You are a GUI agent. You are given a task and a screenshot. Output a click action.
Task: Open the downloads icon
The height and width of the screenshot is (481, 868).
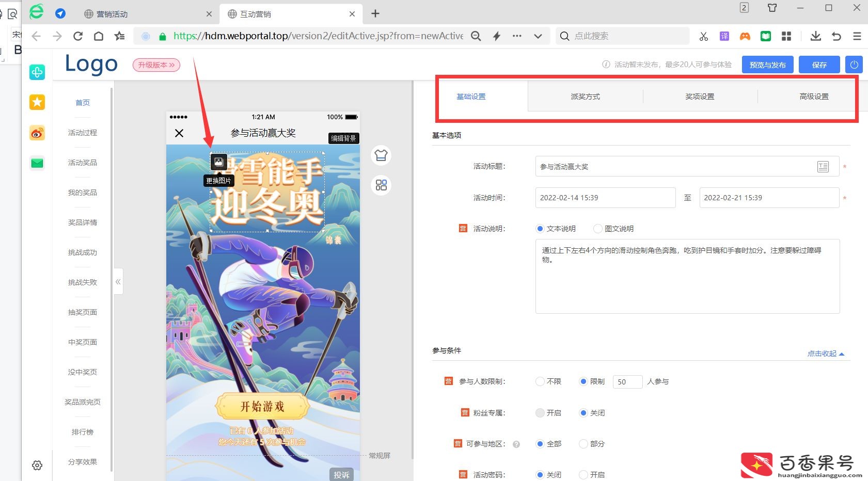click(816, 36)
